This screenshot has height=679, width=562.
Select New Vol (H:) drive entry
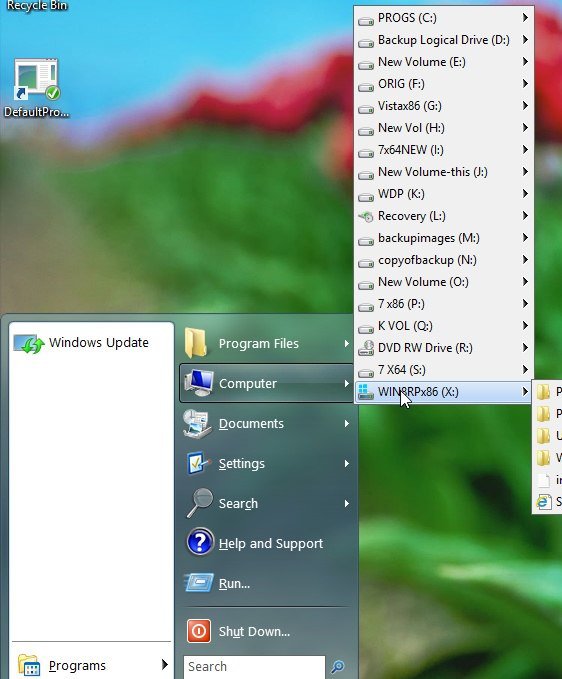(x=444, y=128)
